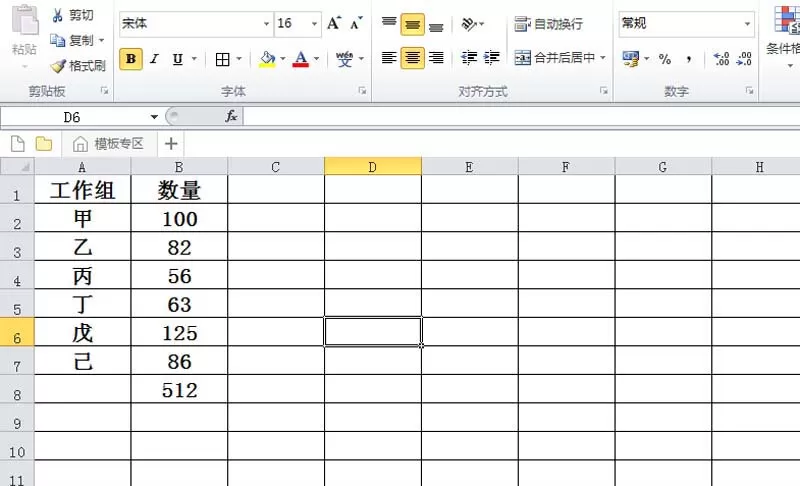The height and width of the screenshot is (486, 800).
Task: Click the Name Box showing D6
Action: [x=72, y=117]
